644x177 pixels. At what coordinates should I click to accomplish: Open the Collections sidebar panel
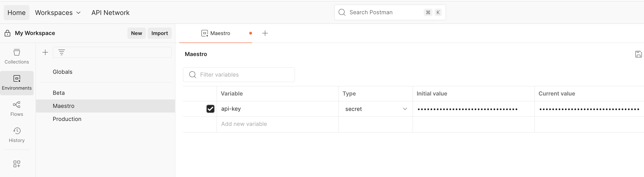(17, 57)
